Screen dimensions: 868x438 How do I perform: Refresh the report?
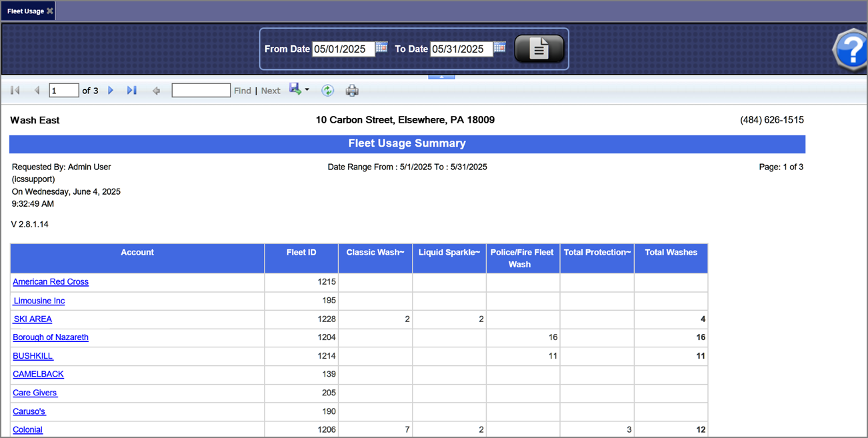(327, 91)
